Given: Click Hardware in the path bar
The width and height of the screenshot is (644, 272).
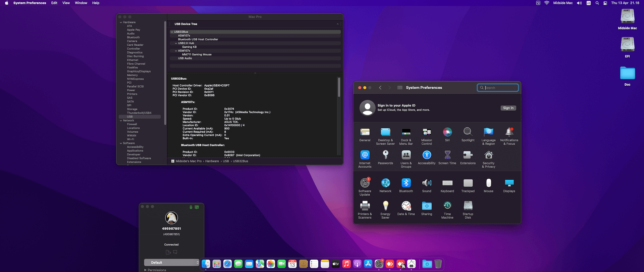Looking at the screenshot, I should (212, 161).
